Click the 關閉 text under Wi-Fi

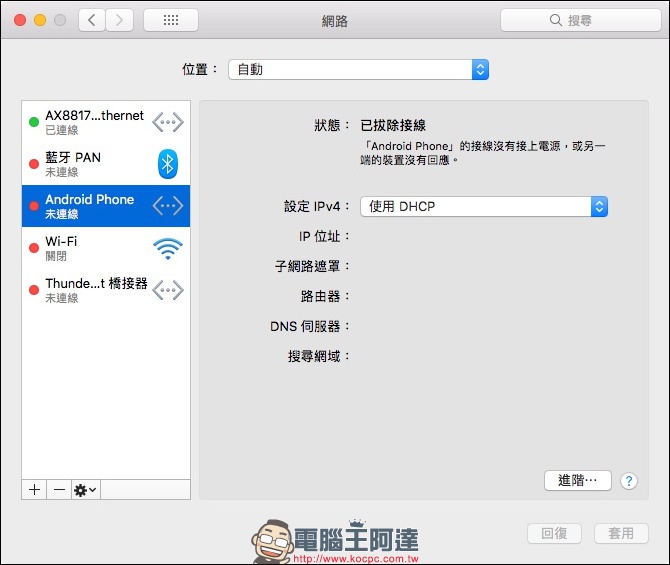click(x=56, y=256)
